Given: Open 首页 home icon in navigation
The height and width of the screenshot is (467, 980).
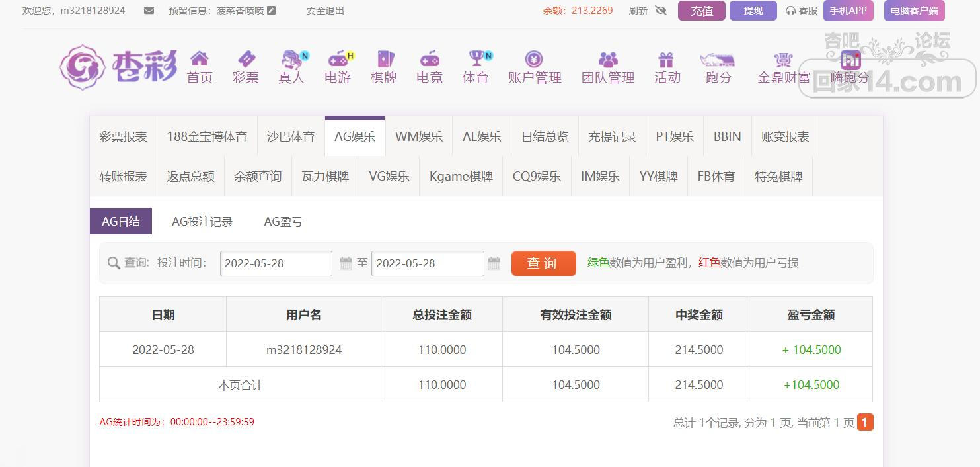Looking at the screenshot, I should click(199, 59).
